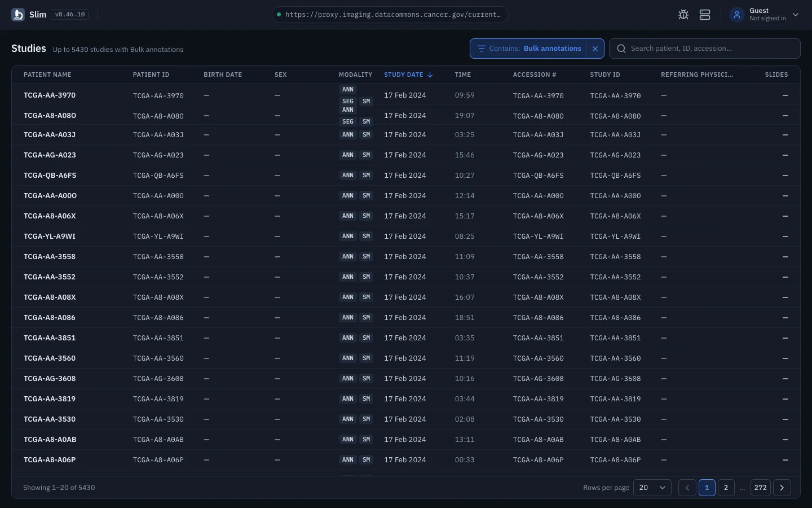Image resolution: width=812 pixels, height=508 pixels.
Task: Open the Rows per page dropdown
Action: (x=652, y=488)
